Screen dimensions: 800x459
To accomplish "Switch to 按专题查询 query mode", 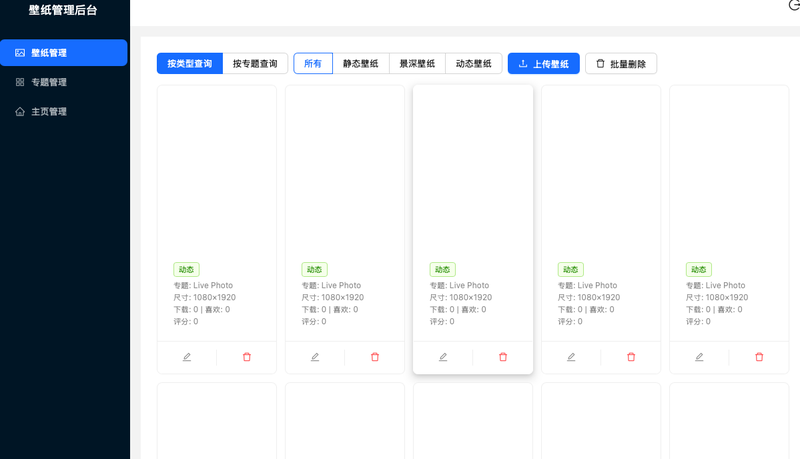I will (255, 64).
